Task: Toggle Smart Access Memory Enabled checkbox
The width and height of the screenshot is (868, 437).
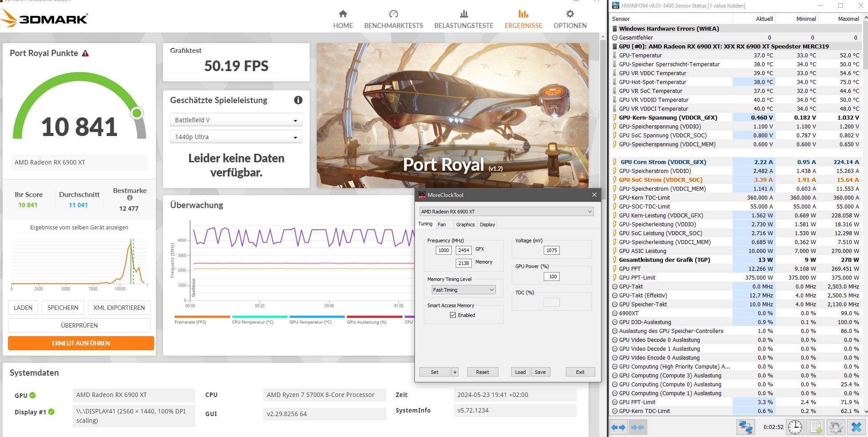Action: [453, 315]
